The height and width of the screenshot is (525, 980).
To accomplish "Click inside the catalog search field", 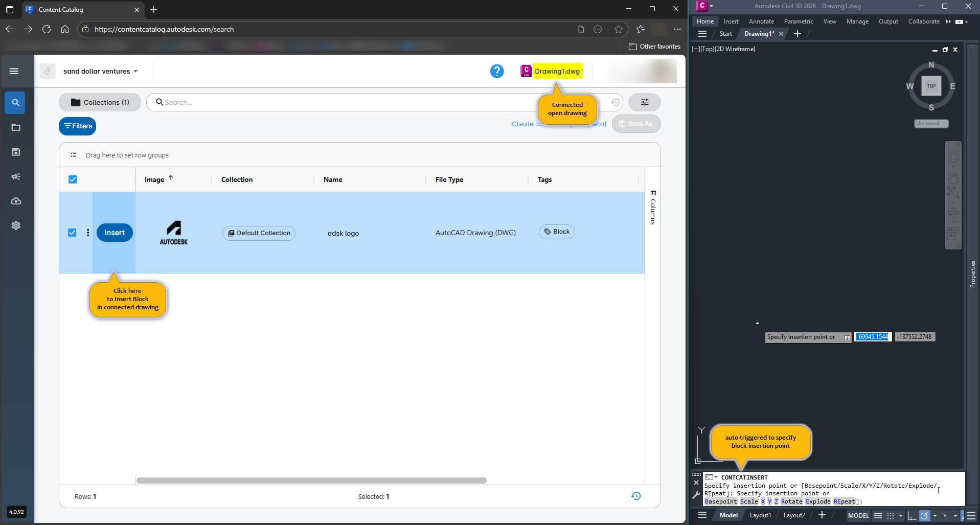I will click(x=307, y=102).
